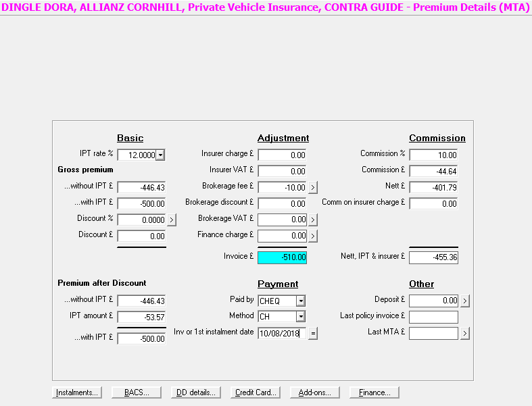Image resolution: width=532 pixels, height=406 pixels.
Task: Click the Credit Card... button
Action: click(x=256, y=392)
